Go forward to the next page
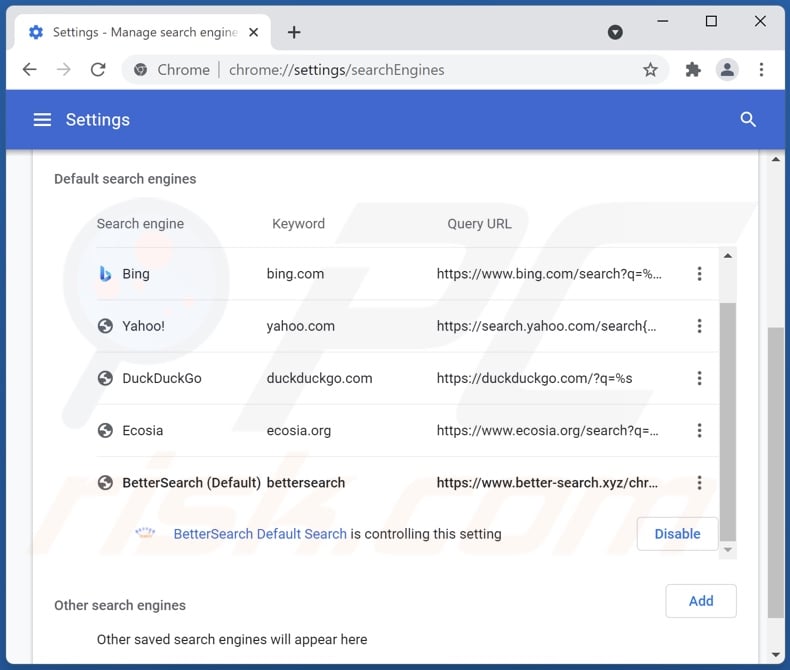 [x=64, y=70]
